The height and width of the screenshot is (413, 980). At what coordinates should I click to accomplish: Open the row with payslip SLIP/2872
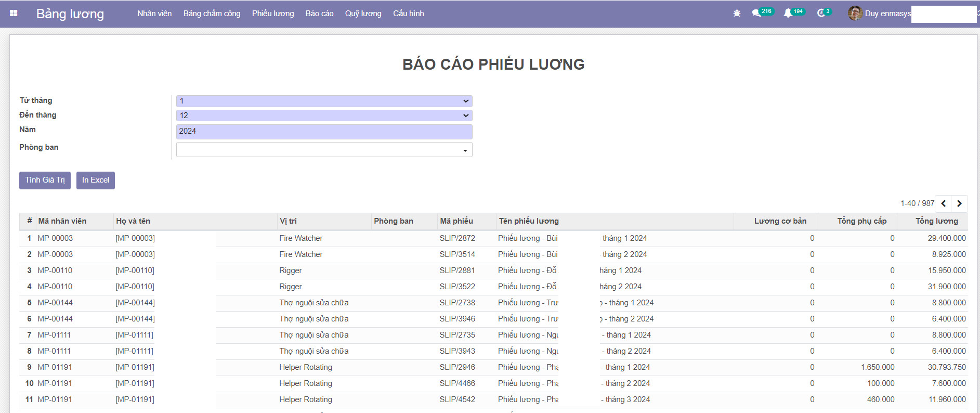point(457,238)
